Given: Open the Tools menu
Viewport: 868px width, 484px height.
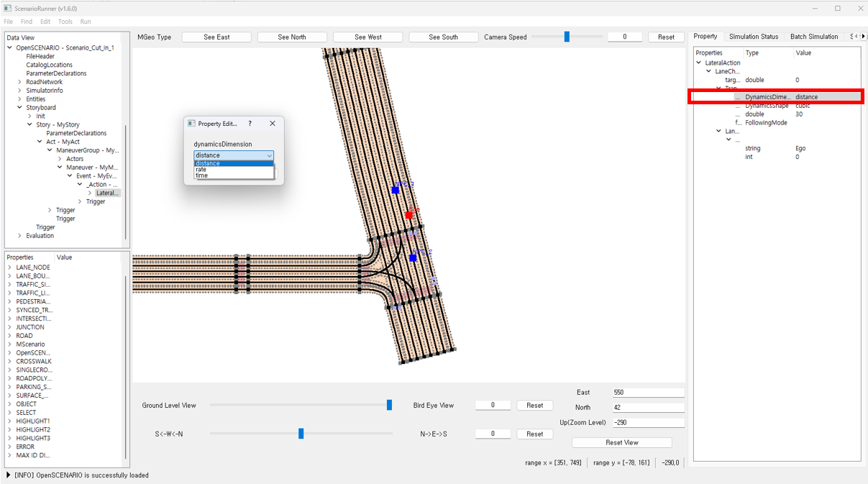Looking at the screenshot, I should [65, 22].
